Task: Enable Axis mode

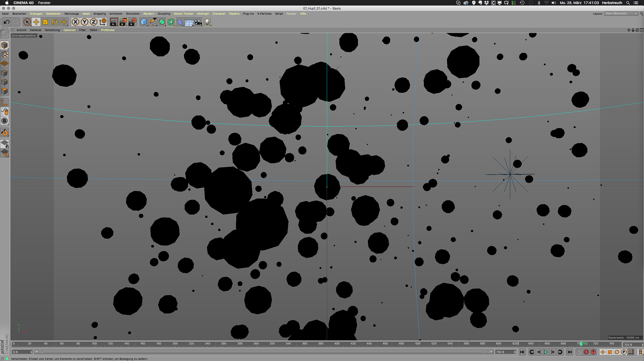Action: [x=5, y=103]
